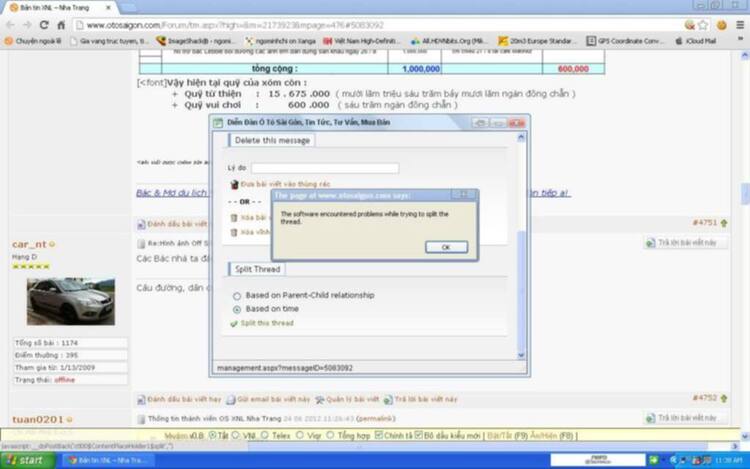Screen dimensions: 750x469
Task: Click the Chrome taskbar item 'Bản tin XNL'
Action: click(x=108, y=460)
